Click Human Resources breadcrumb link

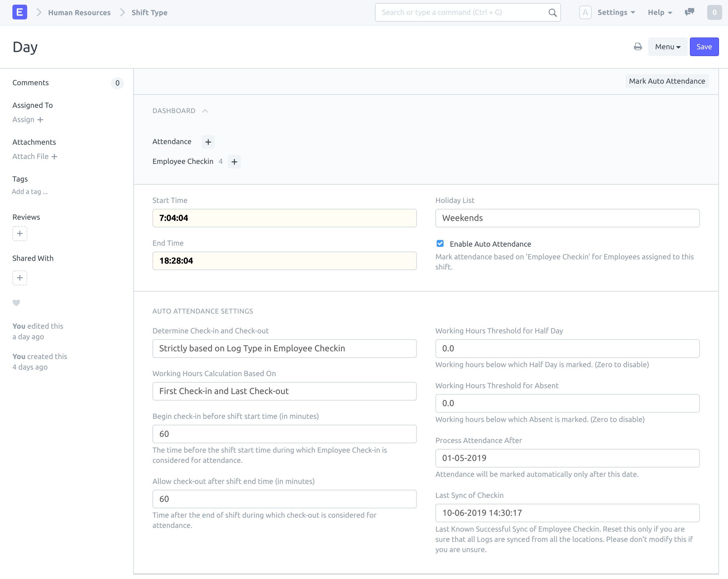tap(80, 12)
